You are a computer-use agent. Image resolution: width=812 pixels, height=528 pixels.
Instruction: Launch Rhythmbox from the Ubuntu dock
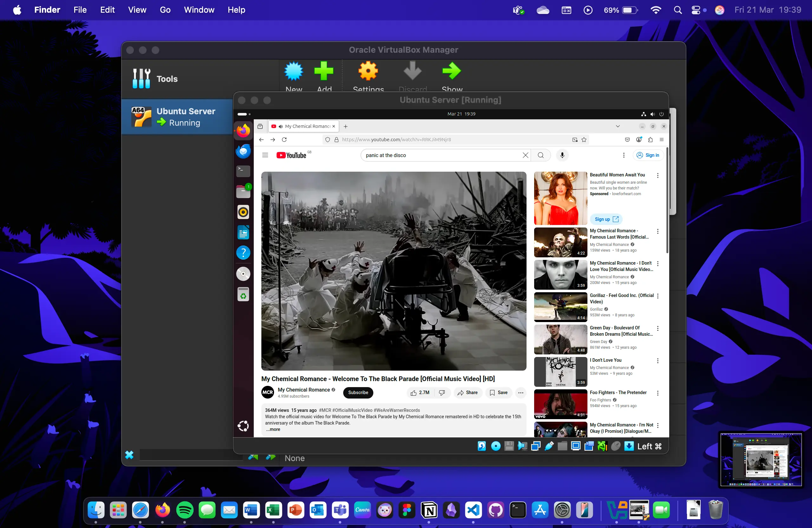[x=243, y=212]
